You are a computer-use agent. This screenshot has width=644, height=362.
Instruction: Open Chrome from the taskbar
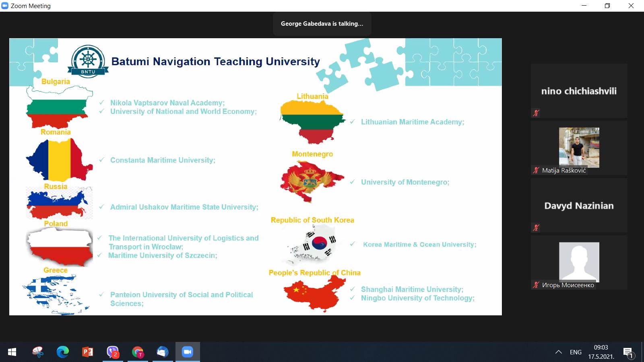coord(138,352)
